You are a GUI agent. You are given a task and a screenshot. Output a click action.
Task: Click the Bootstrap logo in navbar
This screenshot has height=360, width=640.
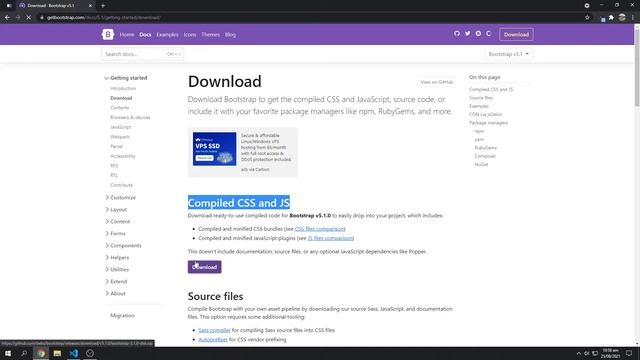[x=108, y=34]
